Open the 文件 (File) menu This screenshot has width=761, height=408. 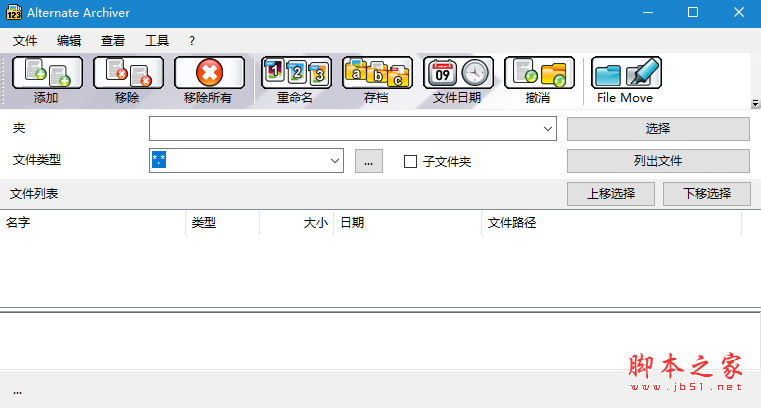(25, 41)
